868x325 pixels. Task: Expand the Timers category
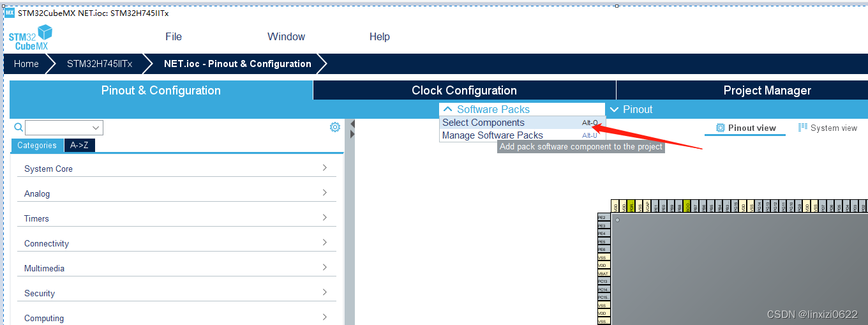(325, 218)
